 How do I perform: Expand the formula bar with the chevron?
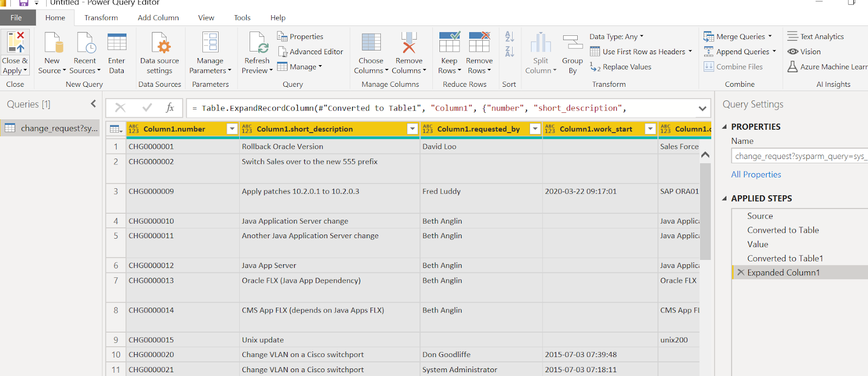pyautogui.click(x=703, y=108)
